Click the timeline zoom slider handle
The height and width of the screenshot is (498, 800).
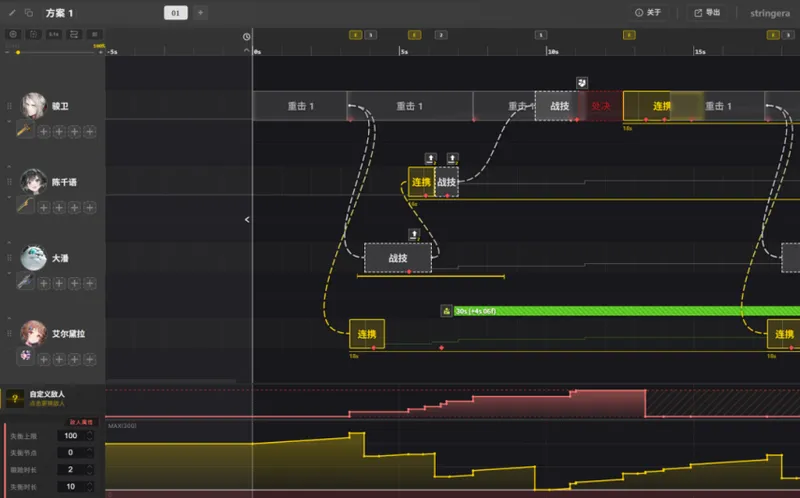click(x=18, y=51)
